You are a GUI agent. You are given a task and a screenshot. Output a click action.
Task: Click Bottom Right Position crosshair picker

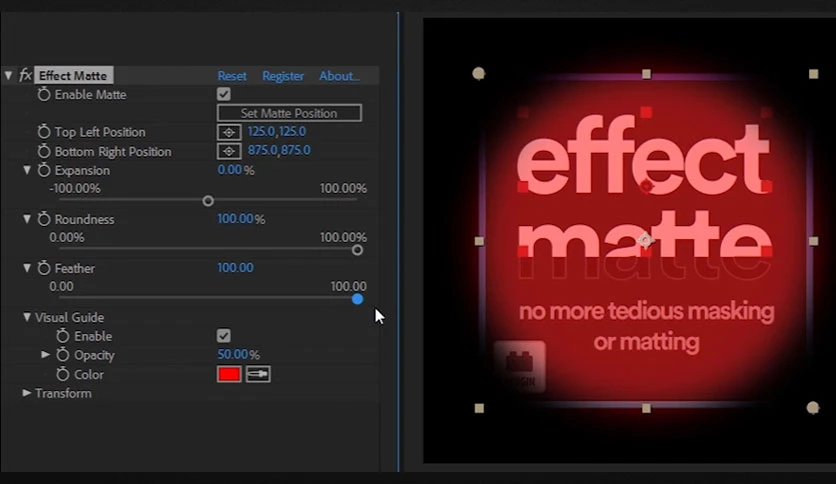(229, 151)
